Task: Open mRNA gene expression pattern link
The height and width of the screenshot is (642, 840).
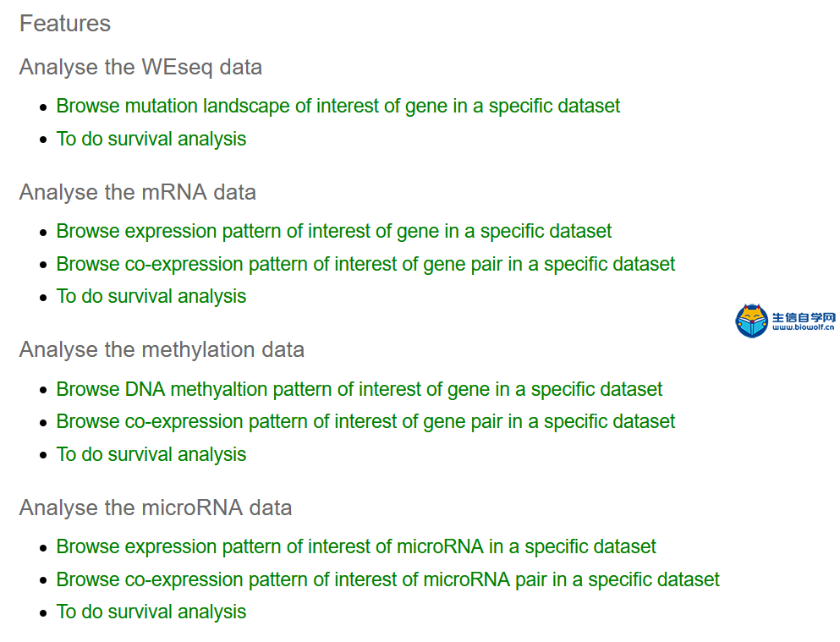Action: click(334, 231)
